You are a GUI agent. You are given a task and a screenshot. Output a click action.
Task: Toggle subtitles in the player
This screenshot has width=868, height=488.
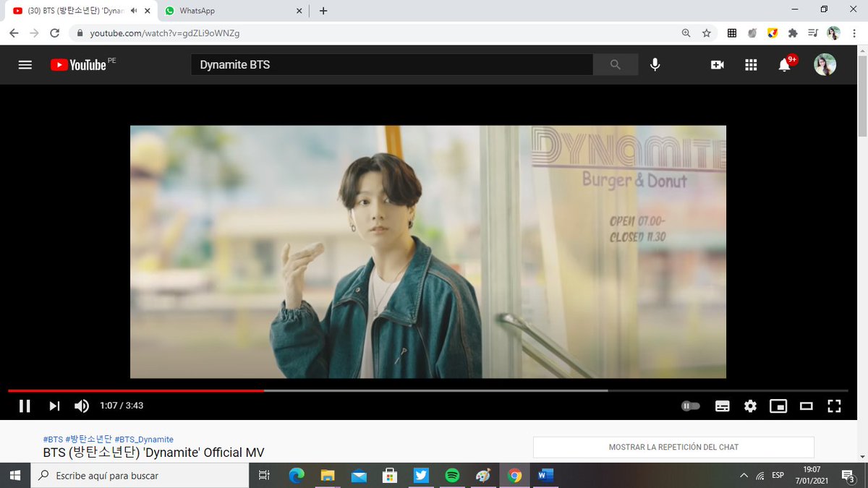coord(722,406)
